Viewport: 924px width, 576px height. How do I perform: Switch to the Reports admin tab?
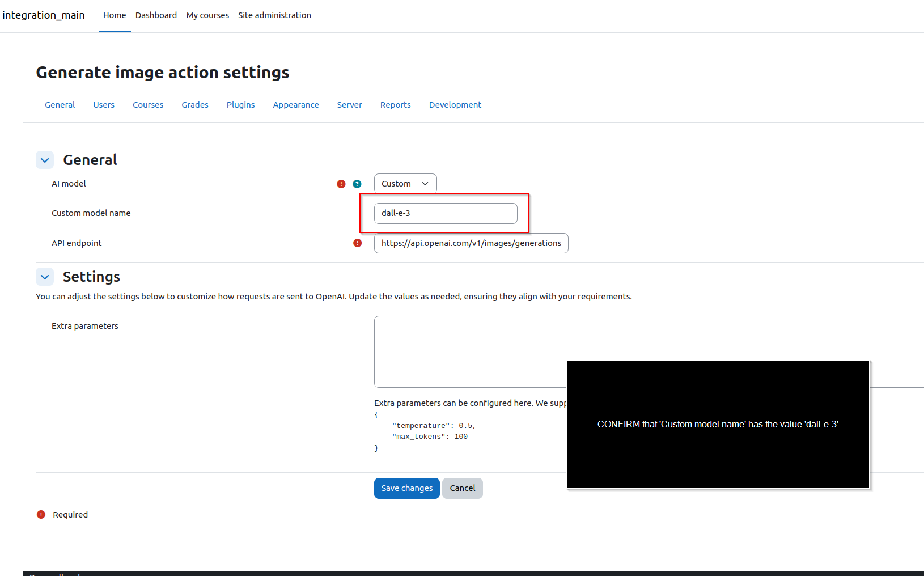click(396, 105)
